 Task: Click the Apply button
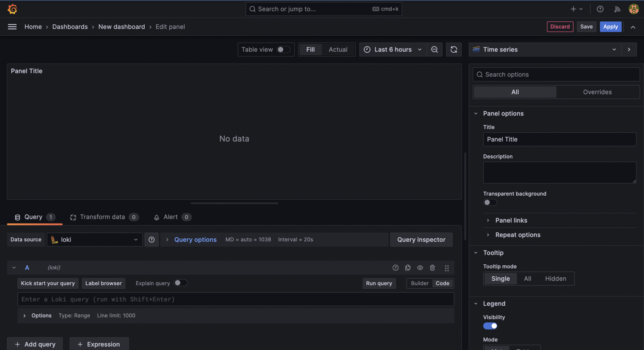tap(610, 27)
